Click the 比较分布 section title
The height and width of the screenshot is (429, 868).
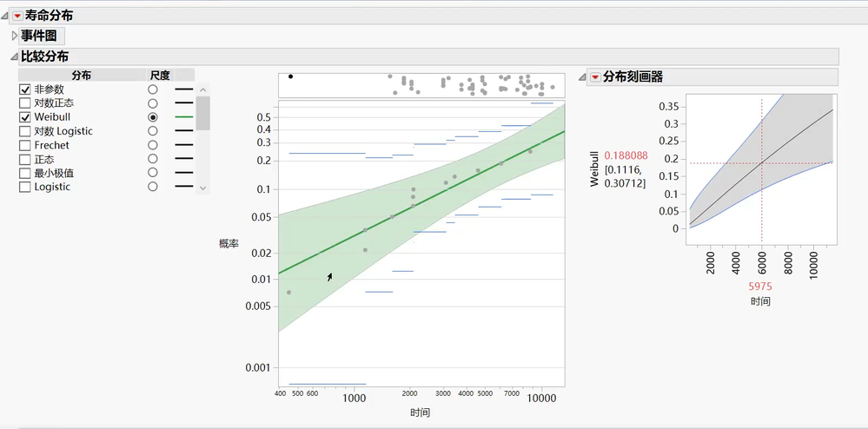pos(45,56)
